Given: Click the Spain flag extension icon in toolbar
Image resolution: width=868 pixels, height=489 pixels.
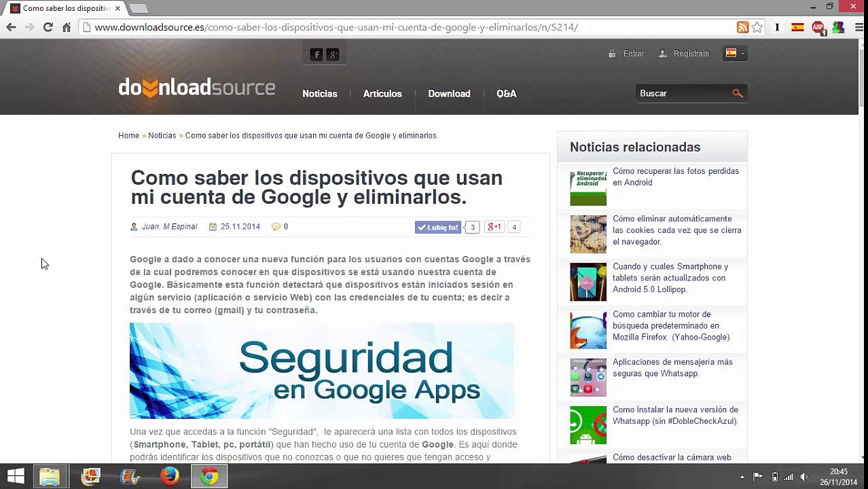Looking at the screenshot, I should tap(797, 27).
